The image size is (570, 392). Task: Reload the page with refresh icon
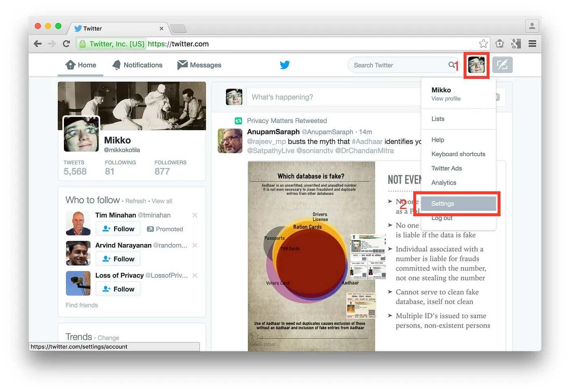[66, 44]
